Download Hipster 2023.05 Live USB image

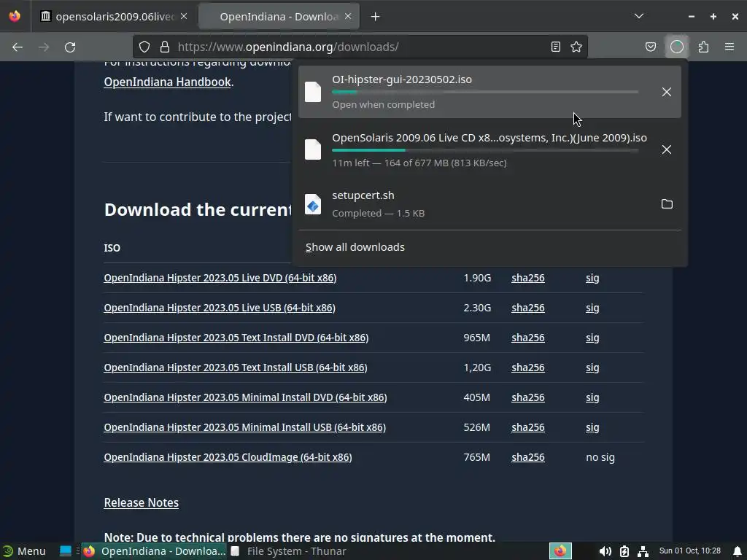tap(220, 308)
